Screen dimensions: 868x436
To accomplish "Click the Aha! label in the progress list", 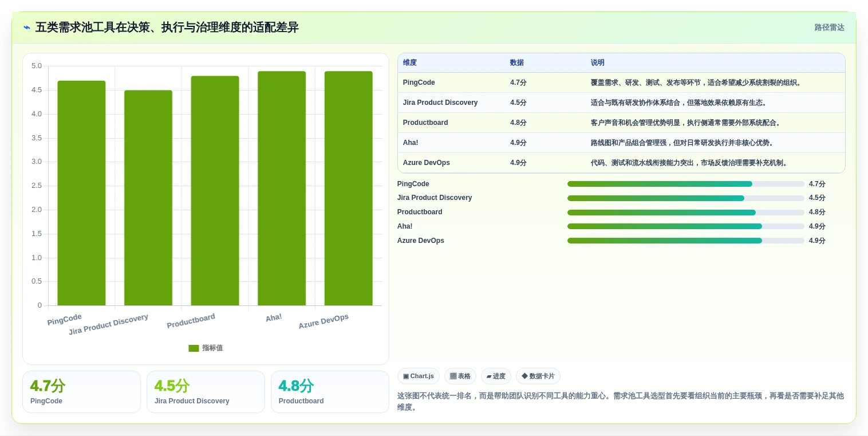I will click(405, 226).
